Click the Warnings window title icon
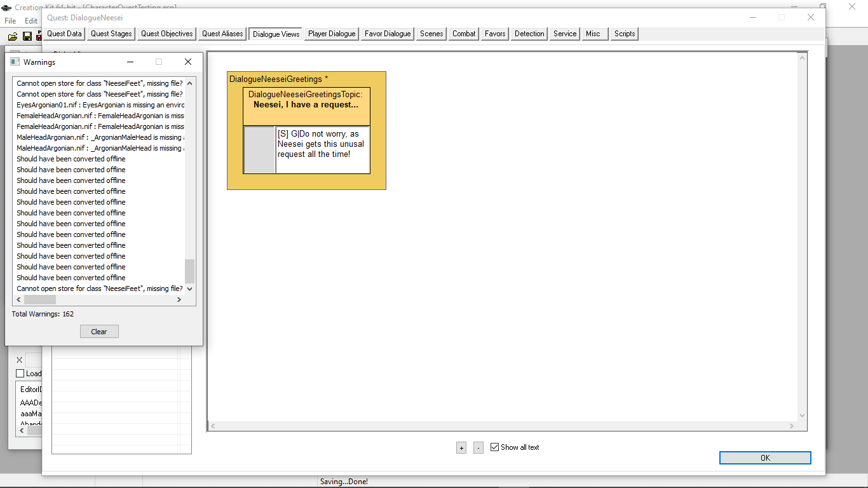 coord(15,62)
